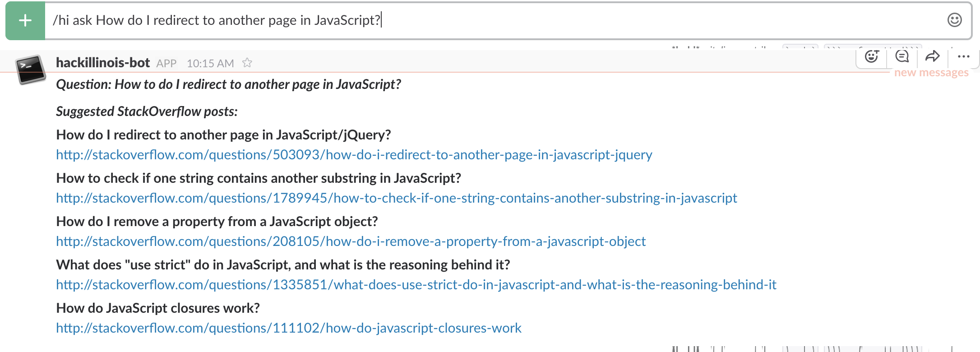Share the hackillinois-bot message
This screenshot has height=352, width=980.
[x=932, y=56]
